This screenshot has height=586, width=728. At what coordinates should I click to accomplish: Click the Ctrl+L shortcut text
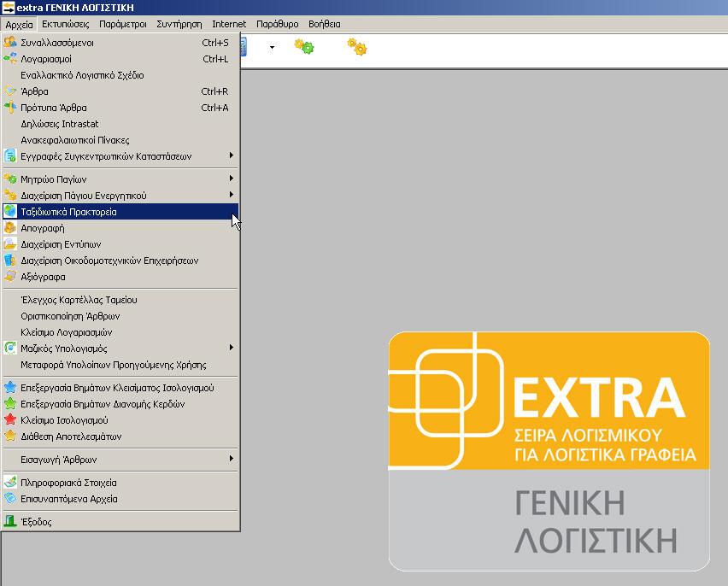click(x=215, y=58)
